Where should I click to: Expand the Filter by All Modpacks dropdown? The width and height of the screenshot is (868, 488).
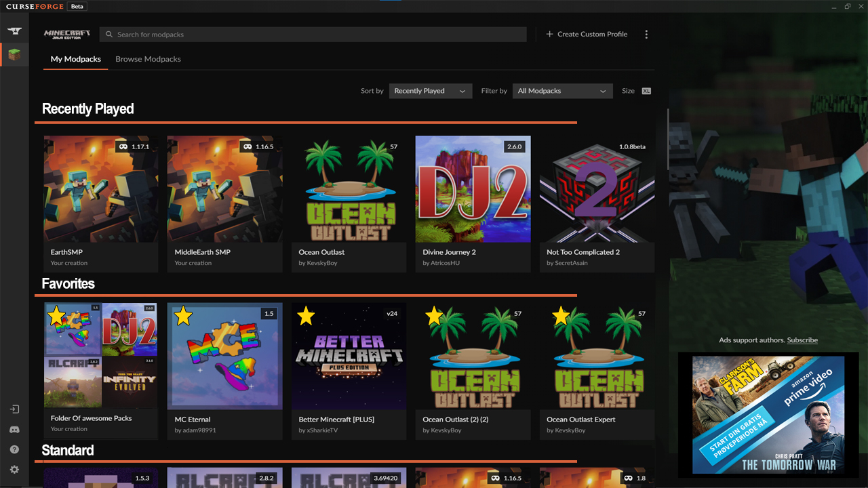562,91
